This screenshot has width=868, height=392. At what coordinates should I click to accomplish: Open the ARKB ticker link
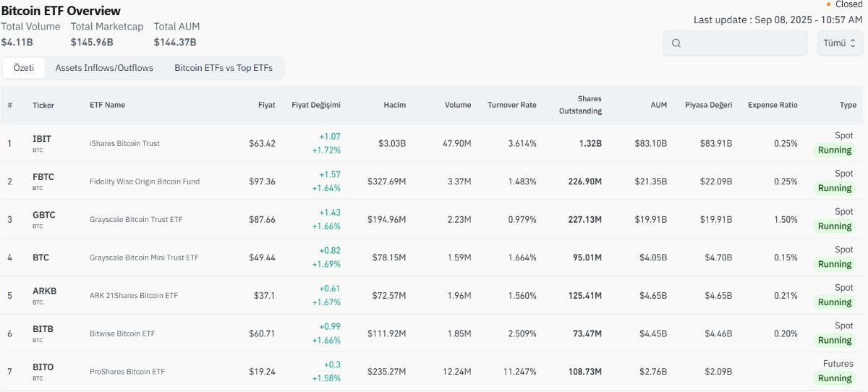(44, 291)
